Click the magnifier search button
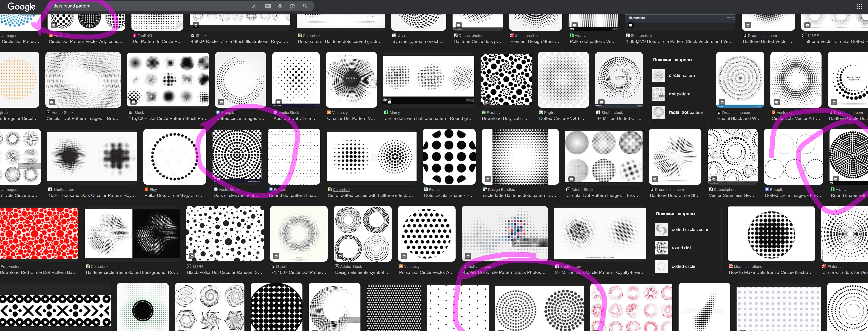The image size is (868, 331). pyautogui.click(x=305, y=6)
